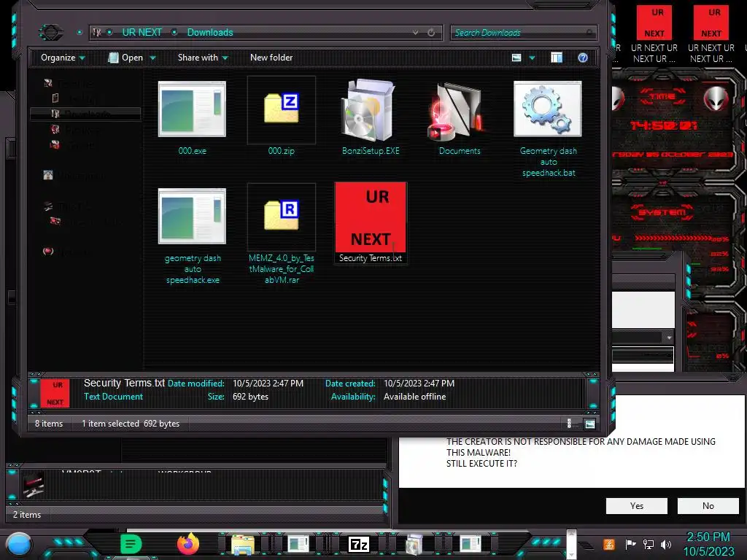Viewport: 747px width, 560px height.
Task: Click No in the malware warning dialog
Action: (x=708, y=506)
